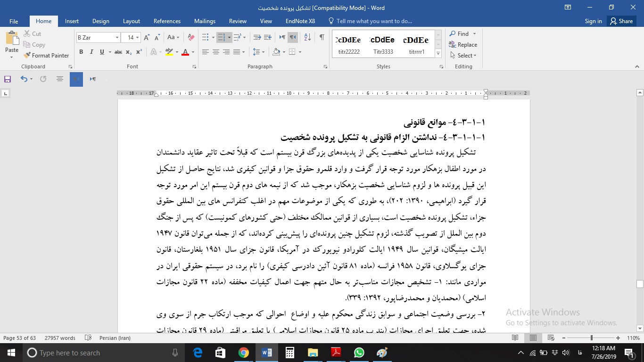Sort the selected text
Viewport: 644px width, 362px height.
307,37
